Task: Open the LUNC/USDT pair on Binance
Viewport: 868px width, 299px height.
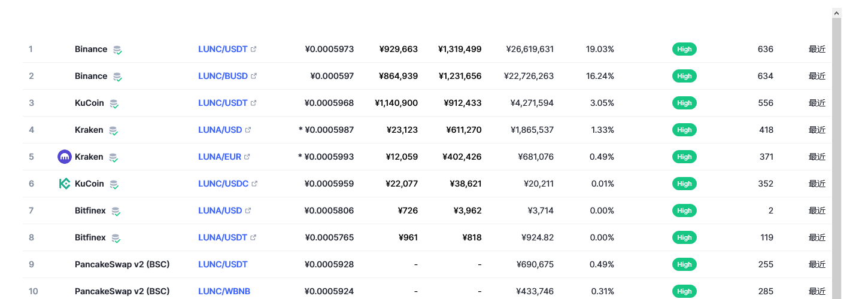Action: coord(223,49)
